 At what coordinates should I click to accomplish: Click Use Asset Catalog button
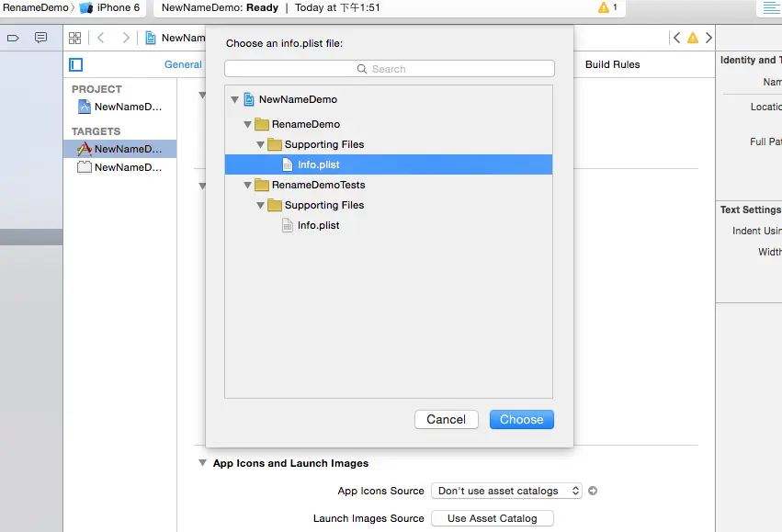point(493,518)
